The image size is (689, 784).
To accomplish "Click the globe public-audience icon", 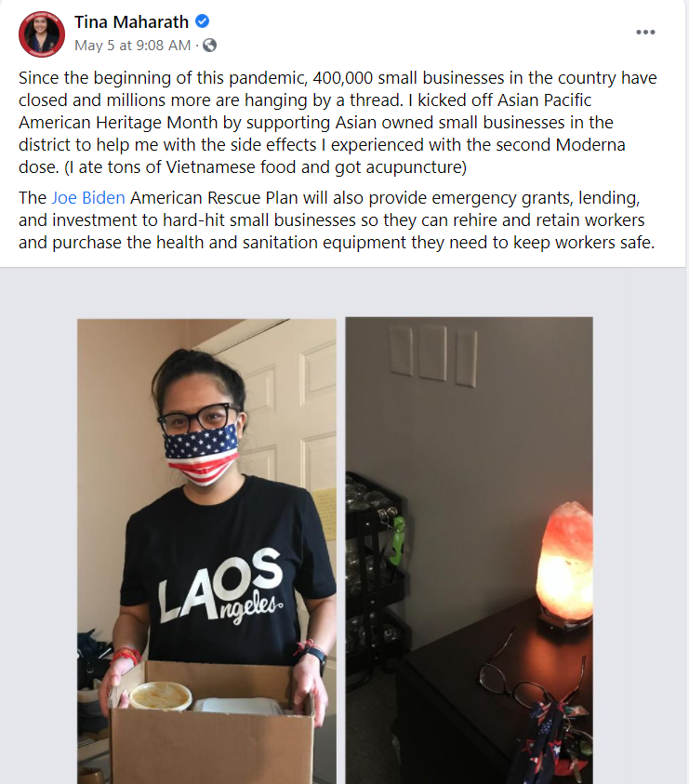I will (x=210, y=46).
